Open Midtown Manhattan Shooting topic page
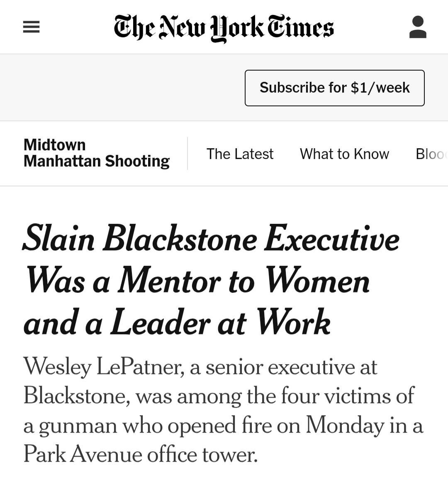The height and width of the screenshot is (487, 448). (x=97, y=153)
